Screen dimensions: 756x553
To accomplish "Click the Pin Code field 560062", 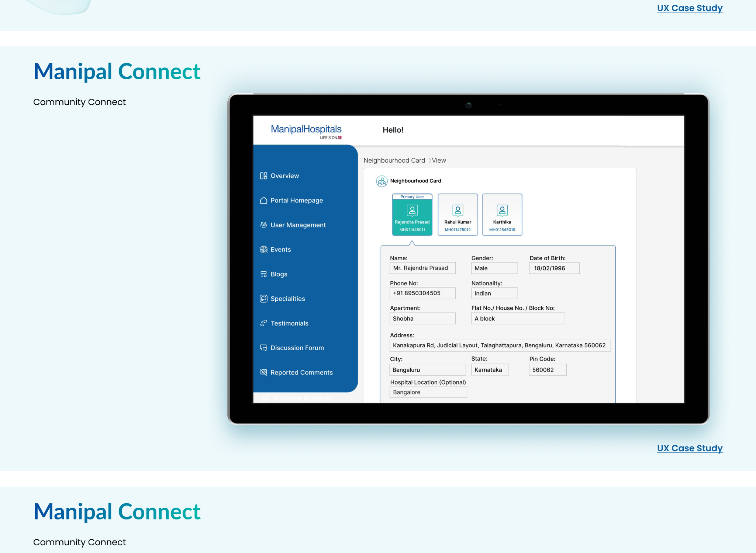I will click(548, 370).
